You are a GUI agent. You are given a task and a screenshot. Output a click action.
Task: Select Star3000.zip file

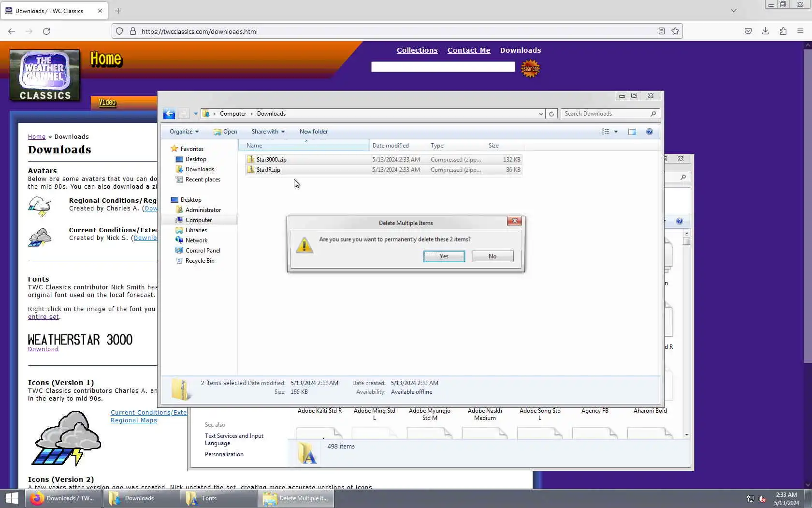click(x=383, y=160)
